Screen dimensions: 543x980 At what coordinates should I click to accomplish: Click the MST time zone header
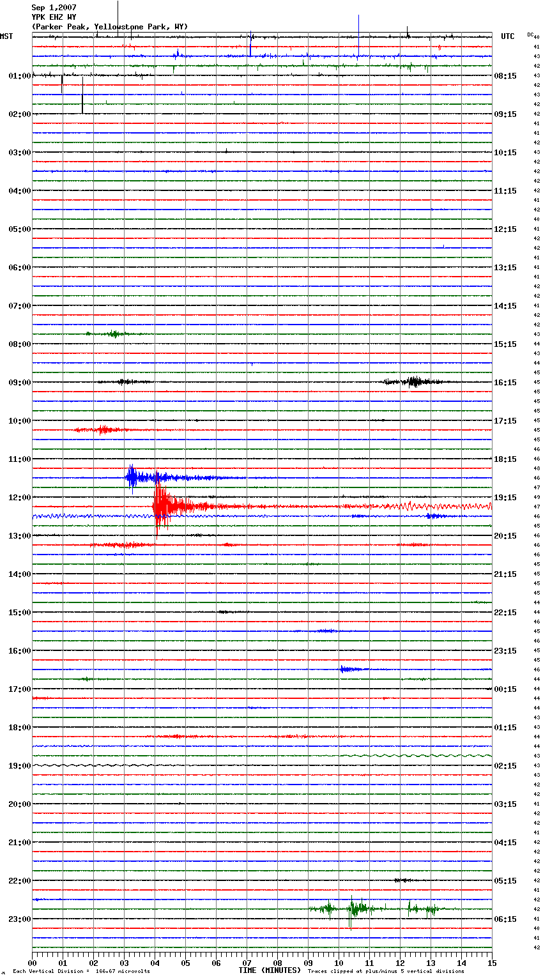pos(6,36)
